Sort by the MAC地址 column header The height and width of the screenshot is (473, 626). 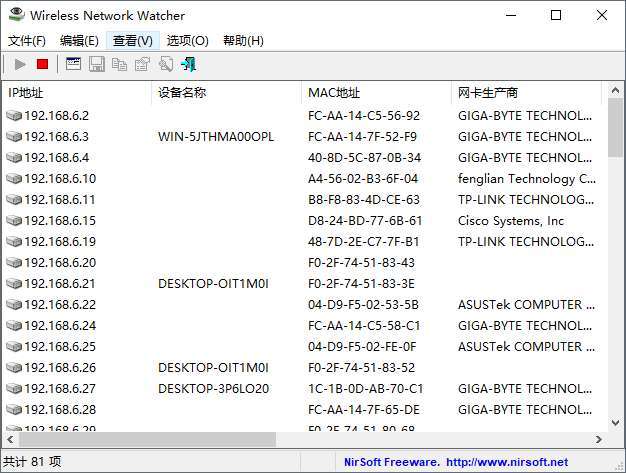tap(376, 93)
